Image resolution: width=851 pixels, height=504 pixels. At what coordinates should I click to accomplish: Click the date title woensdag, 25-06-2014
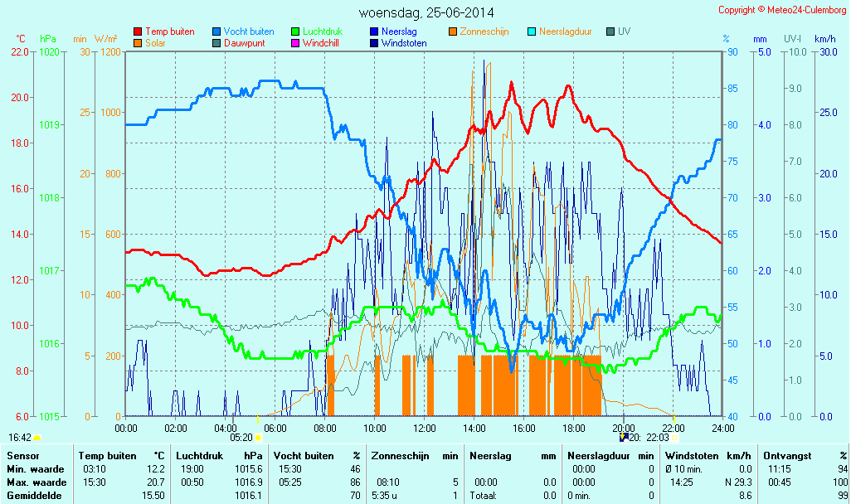[x=426, y=12]
